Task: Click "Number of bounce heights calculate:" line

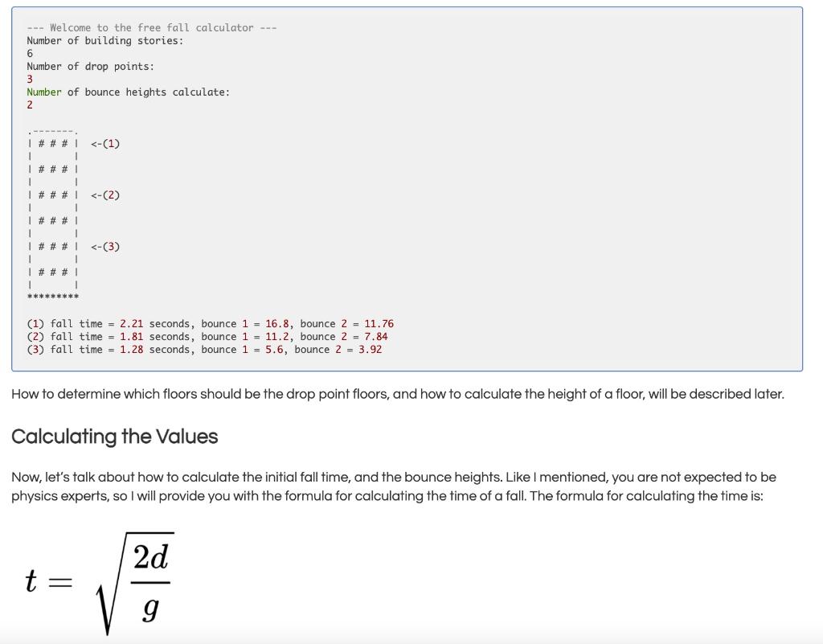Action: click(128, 92)
